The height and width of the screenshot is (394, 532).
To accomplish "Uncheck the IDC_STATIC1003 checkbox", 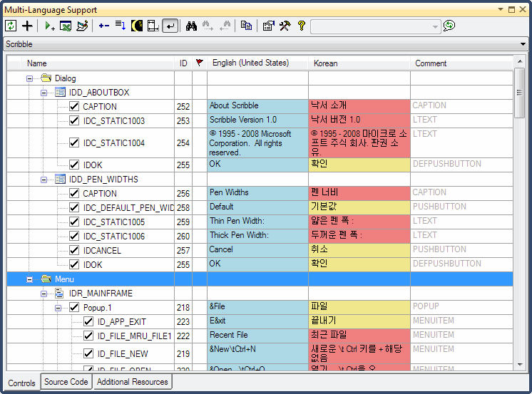I will 74,120.
